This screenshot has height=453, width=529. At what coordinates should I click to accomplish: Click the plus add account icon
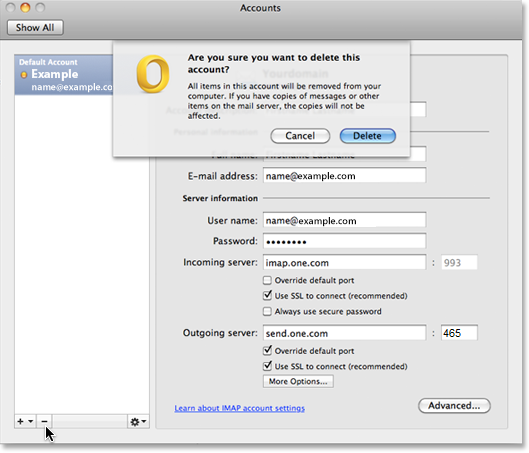[x=21, y=421]
